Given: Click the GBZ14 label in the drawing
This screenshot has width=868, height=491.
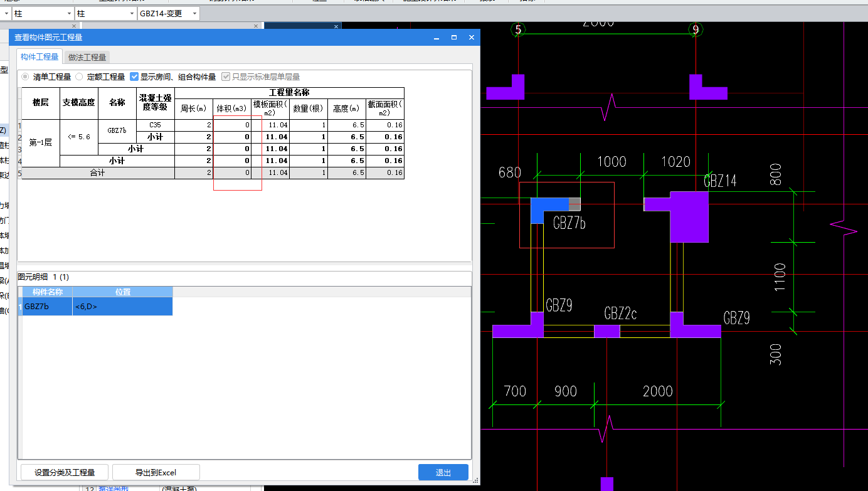Looking at the screenshot, I should 720,181.
